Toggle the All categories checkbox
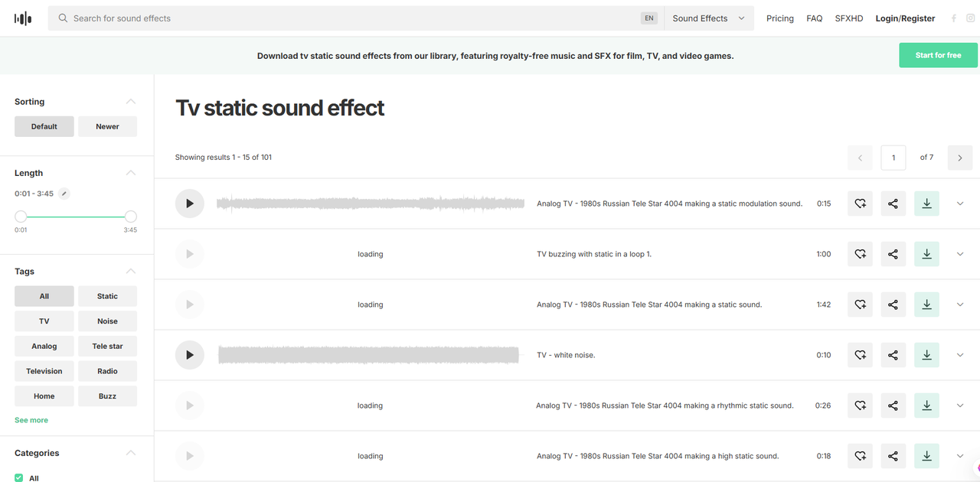The height and width of the screenshot is (482, 980). pyautogui.click(x=19, y=477)
